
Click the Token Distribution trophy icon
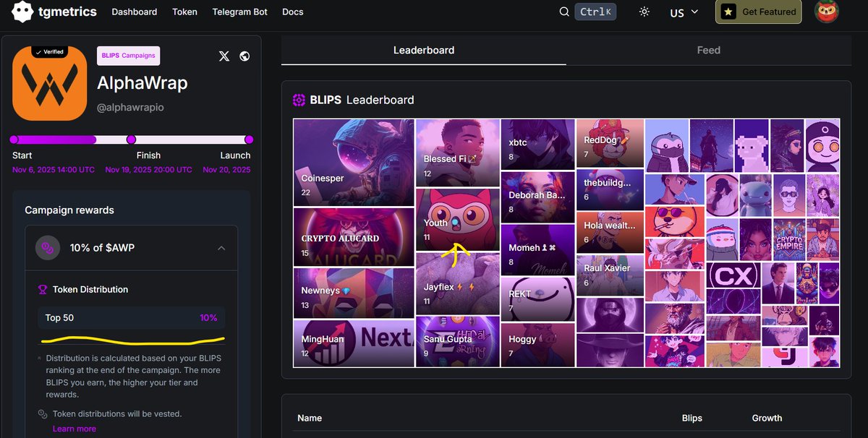tap(42, 289)
